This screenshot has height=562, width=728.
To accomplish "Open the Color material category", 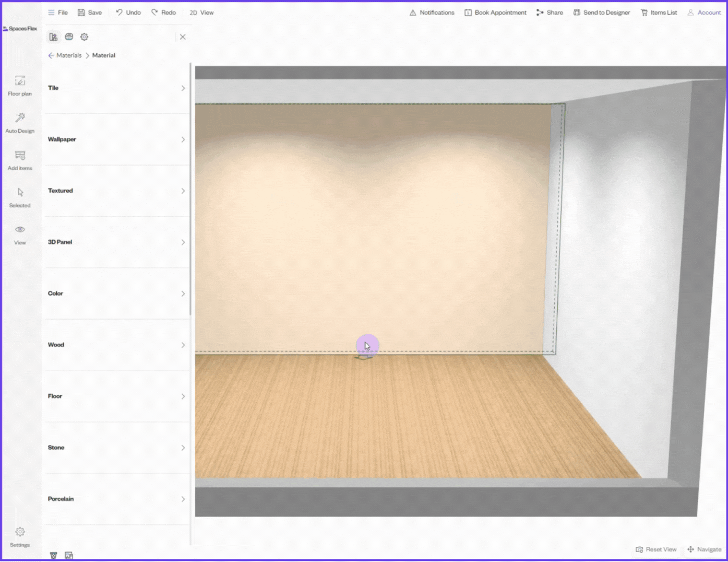I will [116, 294].
